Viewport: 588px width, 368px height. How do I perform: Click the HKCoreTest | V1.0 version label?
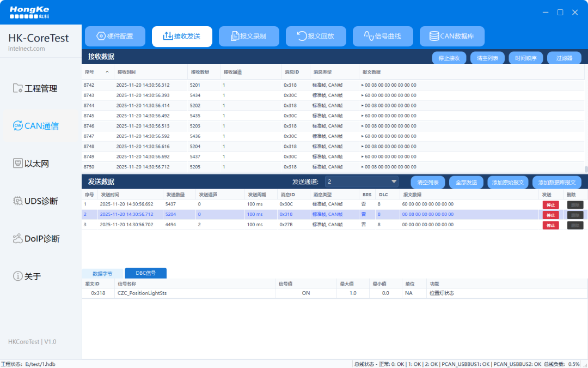click(x=32, y=342)
